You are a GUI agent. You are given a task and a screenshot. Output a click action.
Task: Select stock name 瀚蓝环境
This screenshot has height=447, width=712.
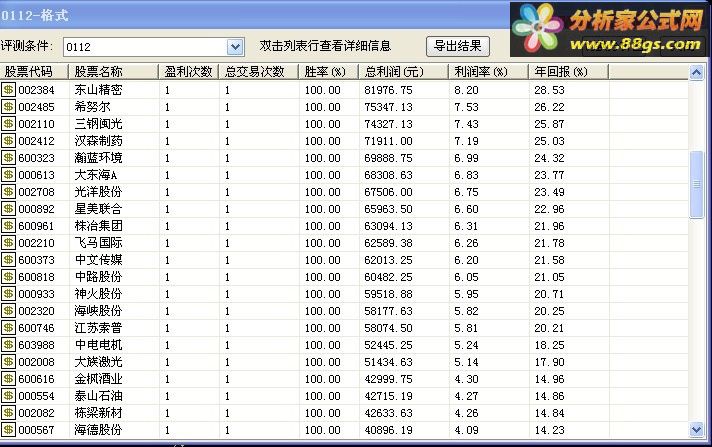pos(99,158)
